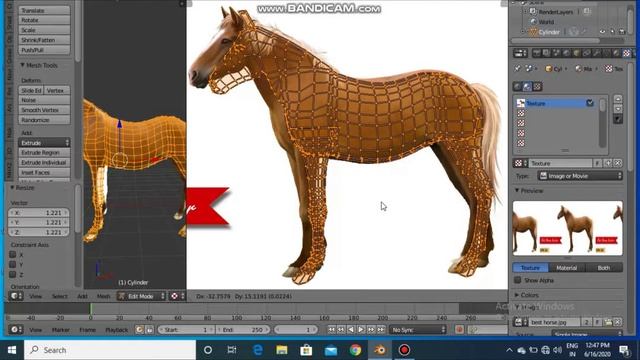Toggle Cylinder selectability arrow in outliner

tap(612, 32)
